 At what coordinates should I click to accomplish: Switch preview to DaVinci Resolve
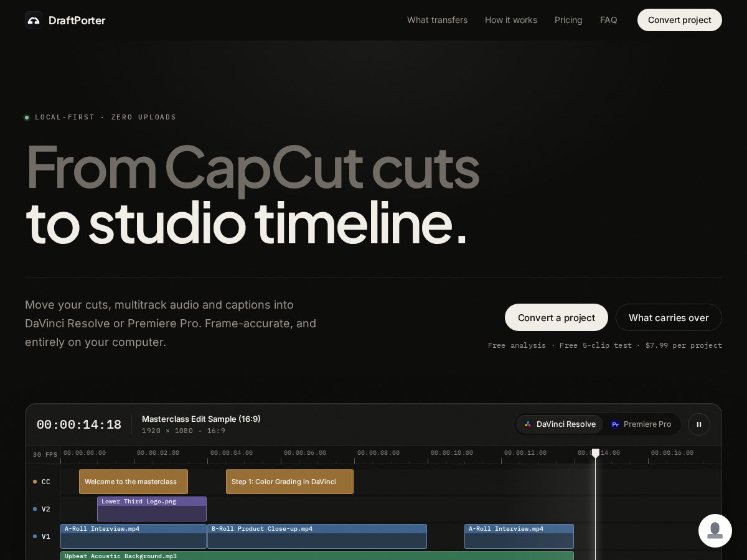point(560,424)
